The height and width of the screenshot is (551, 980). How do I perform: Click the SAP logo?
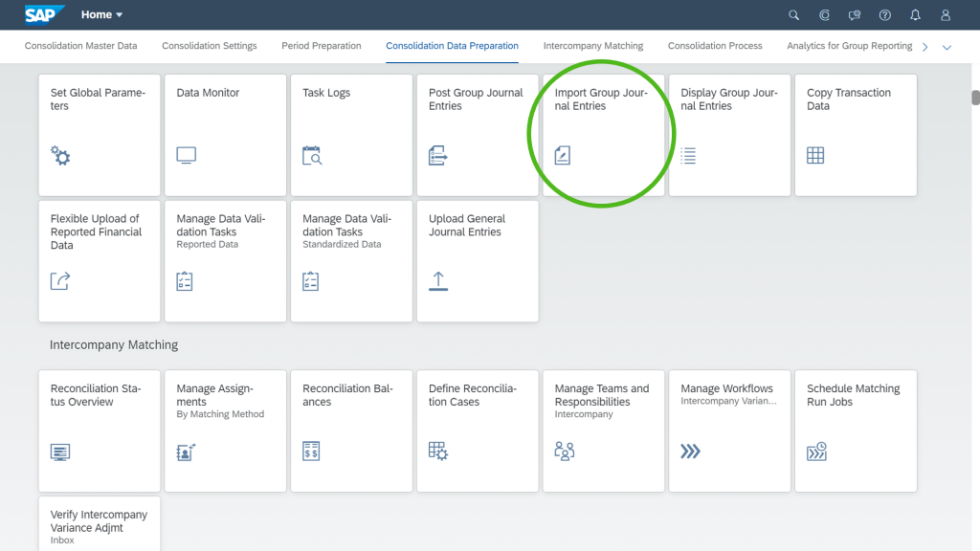coord(44,14)
